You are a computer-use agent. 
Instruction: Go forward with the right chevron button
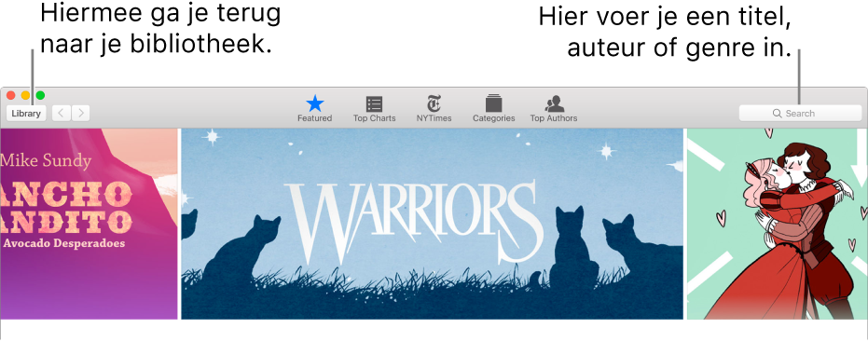(80, 114)
